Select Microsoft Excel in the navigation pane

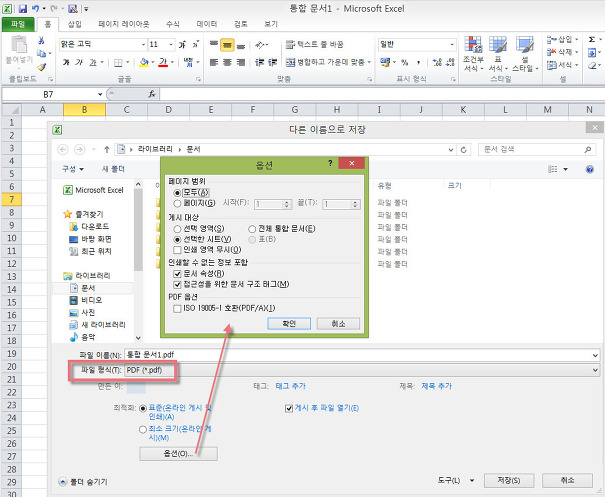pos(98,189)
